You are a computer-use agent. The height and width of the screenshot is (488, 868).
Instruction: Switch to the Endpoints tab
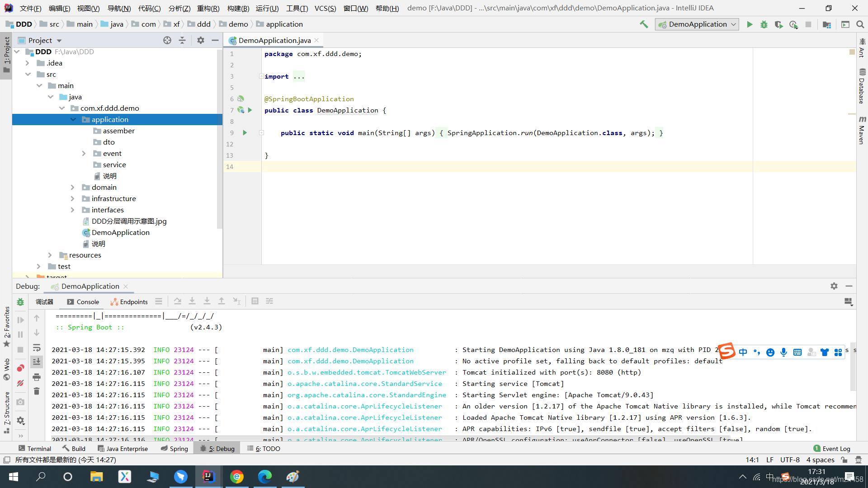129,302
